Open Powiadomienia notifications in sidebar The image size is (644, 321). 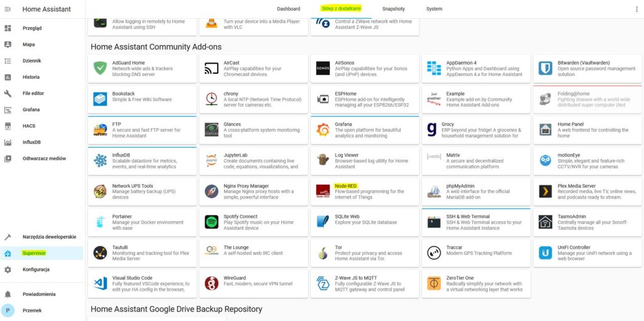click(40, 294)
